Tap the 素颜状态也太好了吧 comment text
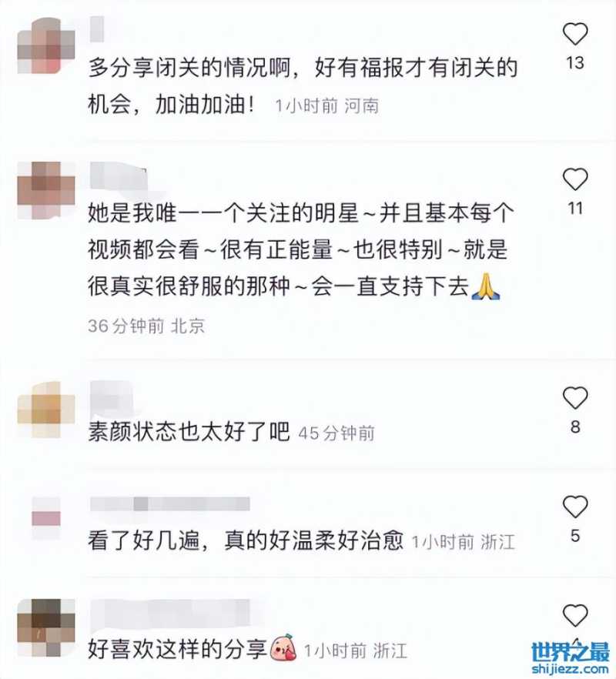Screen dimensions: 616x679 point(189,431)
